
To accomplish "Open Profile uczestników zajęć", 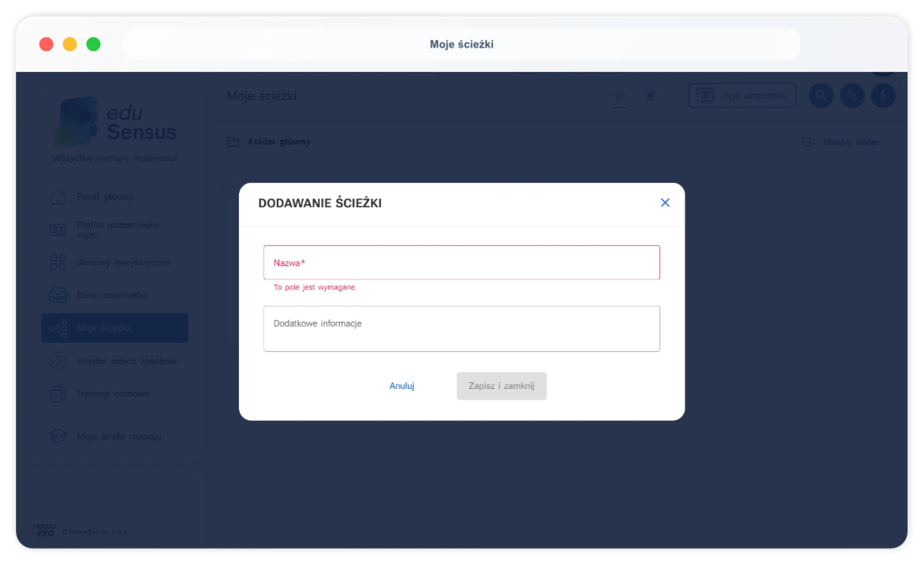I will pyautogui.click(x=118, y=229).
